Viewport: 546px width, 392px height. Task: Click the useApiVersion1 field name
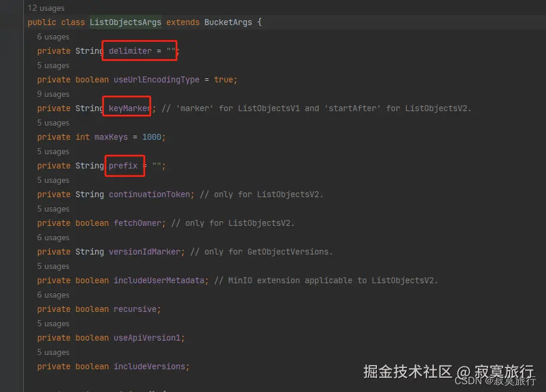point(147,338)
